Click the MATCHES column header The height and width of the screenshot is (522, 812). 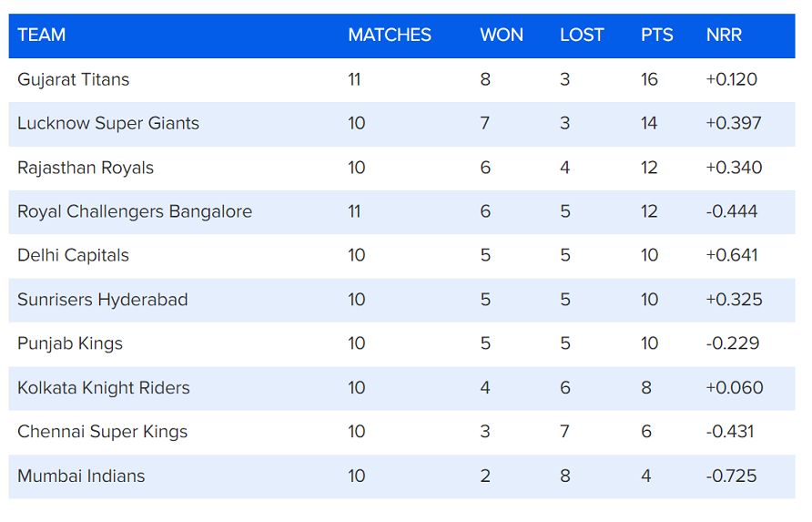[389, 36]
